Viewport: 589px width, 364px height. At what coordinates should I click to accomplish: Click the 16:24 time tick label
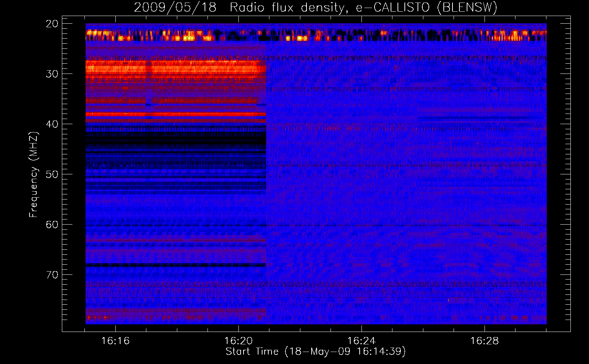(x=361, y=341)
